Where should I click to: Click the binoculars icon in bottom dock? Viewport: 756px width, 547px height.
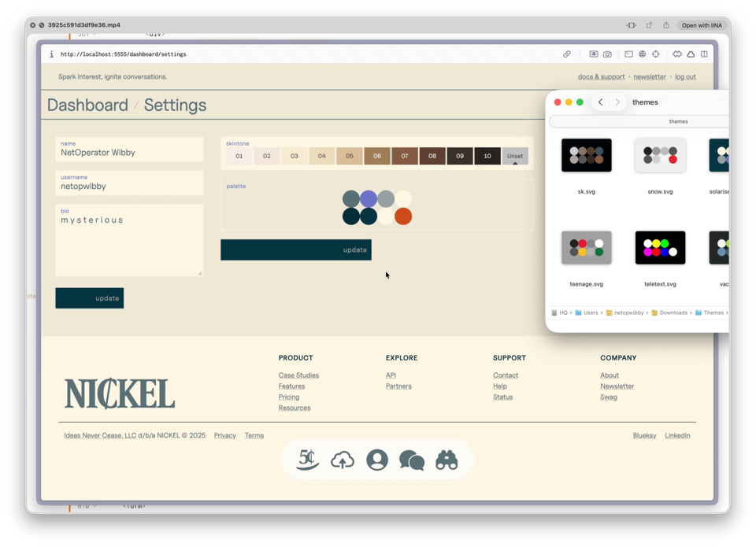(x=447, y=460)
